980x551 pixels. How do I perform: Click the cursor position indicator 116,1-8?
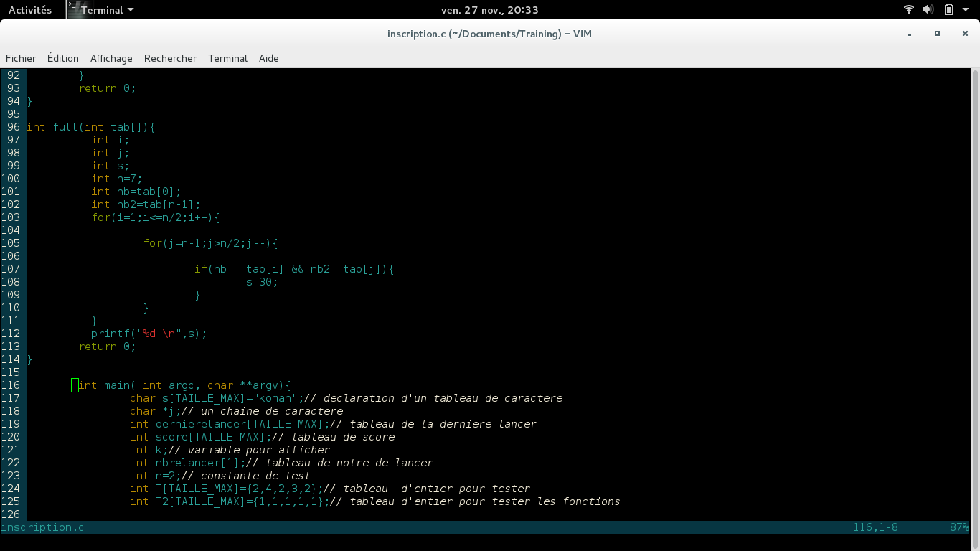pyautogui.click(x=877, y=527)
